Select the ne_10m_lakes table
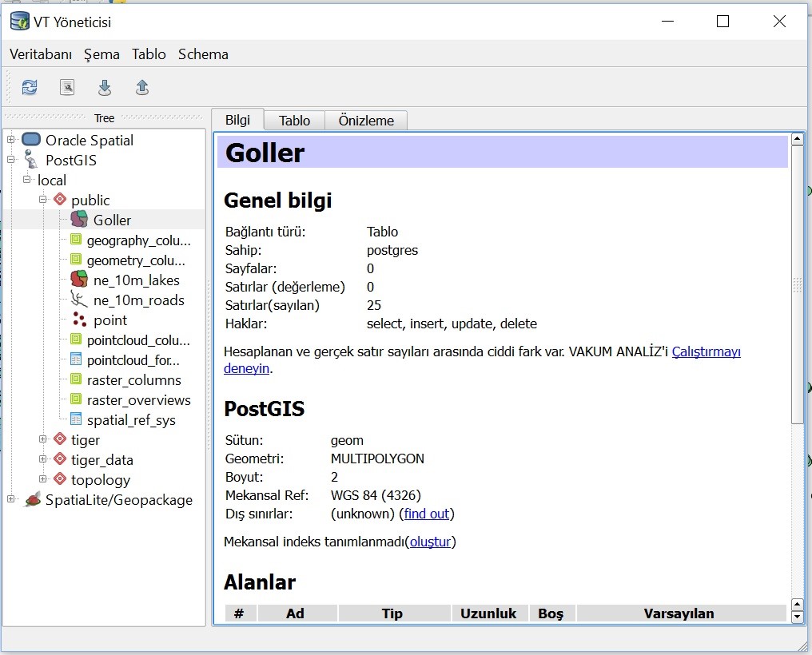The height and width of the screenshot is (655, 812). click(136, 280)
